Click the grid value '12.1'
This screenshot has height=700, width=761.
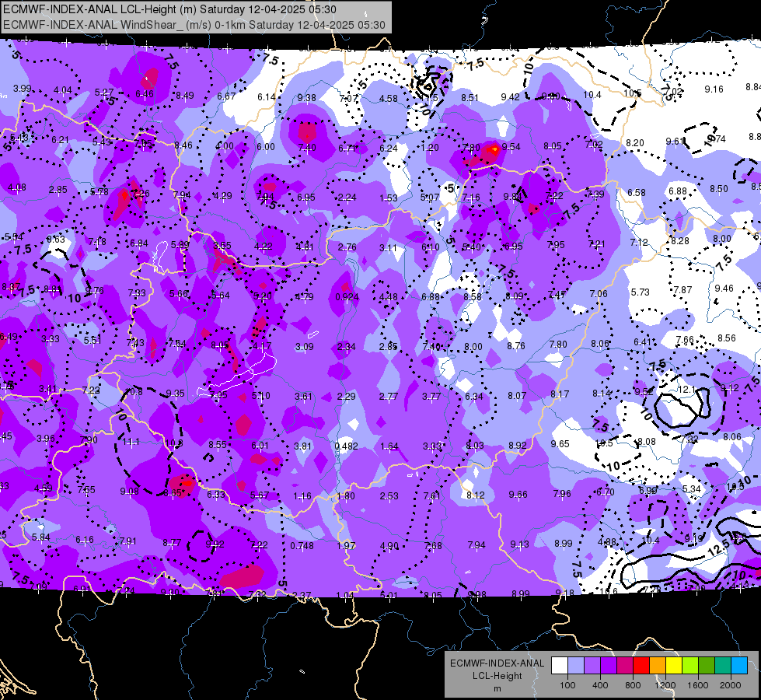[686, 390]
